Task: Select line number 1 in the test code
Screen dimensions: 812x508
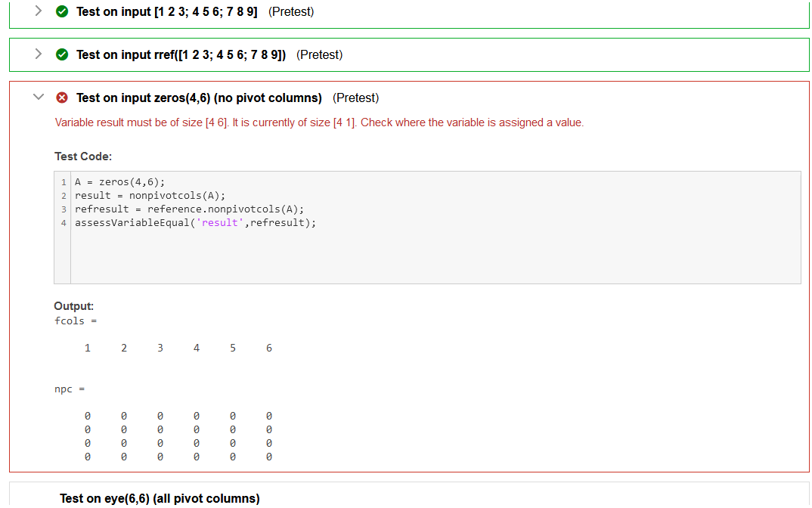Action: click(x=64, y=181)
